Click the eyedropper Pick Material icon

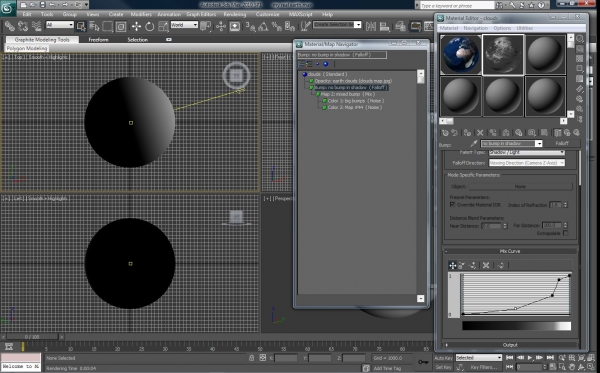coord(474,143)
